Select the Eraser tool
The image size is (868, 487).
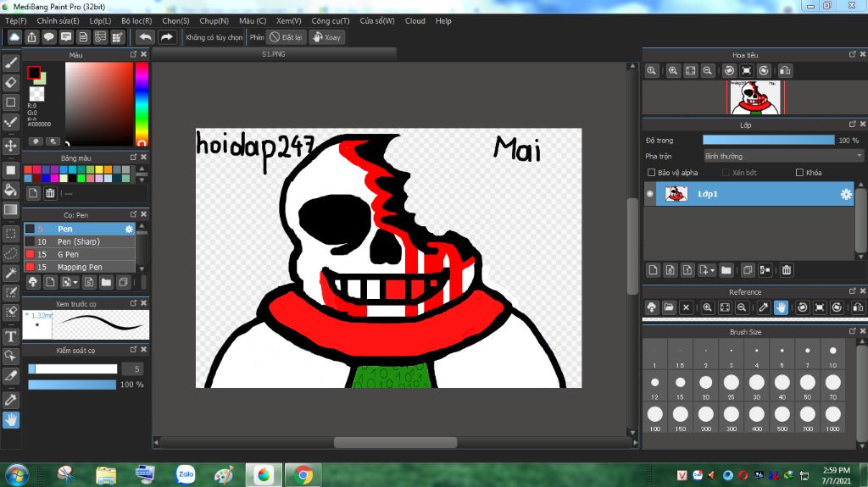pyautogui.click(x=10, y=82)
